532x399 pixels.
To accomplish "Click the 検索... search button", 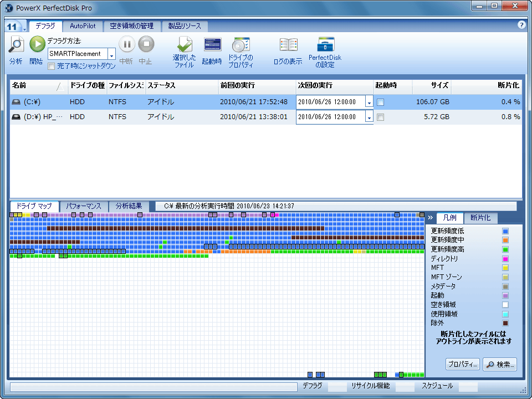I will click(500, 365).
